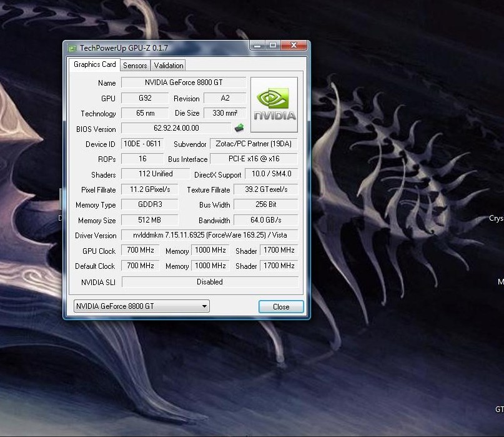The height and width of the screenshot is (437, 504).
Task: Click the Name field showing NVIDIA GeForce 8800 GT
Action: tap(184, 83)
